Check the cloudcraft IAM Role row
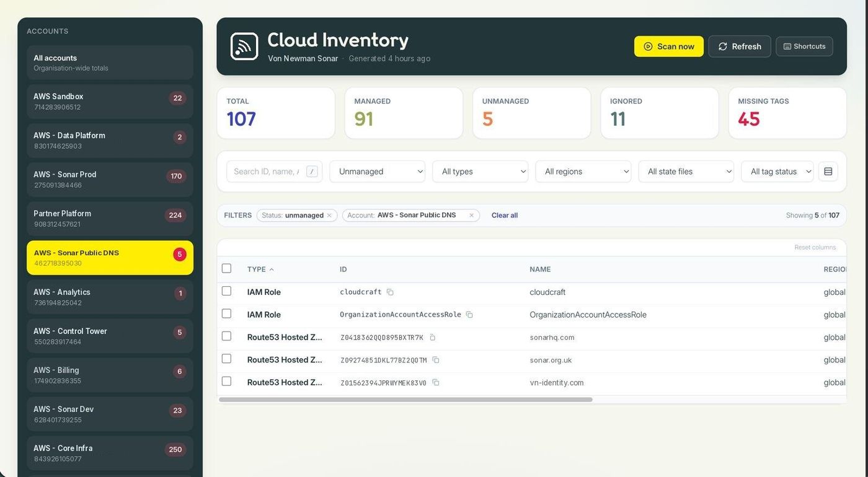868x477 pixels. [226, 291]
